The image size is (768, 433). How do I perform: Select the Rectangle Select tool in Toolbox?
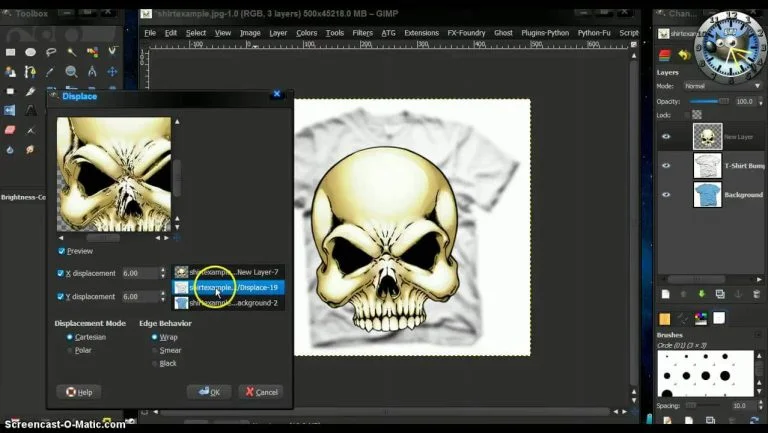coord(10,52)
